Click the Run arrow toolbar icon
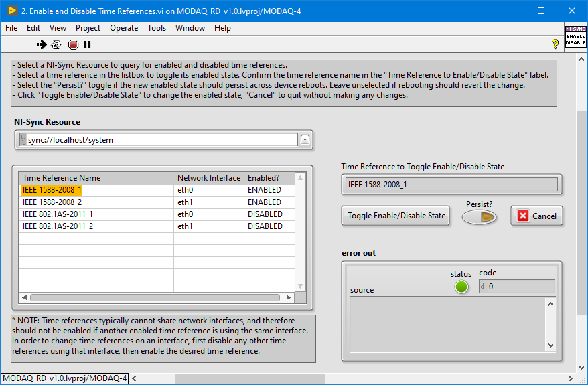Screen dimensions: 588x385 pyautogui.click(x=42, y=45)
